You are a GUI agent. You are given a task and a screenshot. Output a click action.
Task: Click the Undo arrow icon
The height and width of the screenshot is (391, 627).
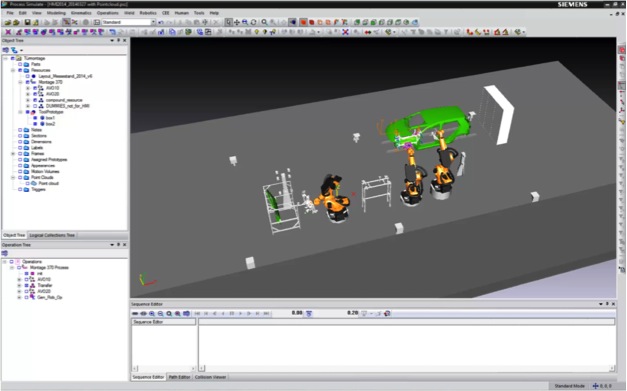[x=161, y=22]
